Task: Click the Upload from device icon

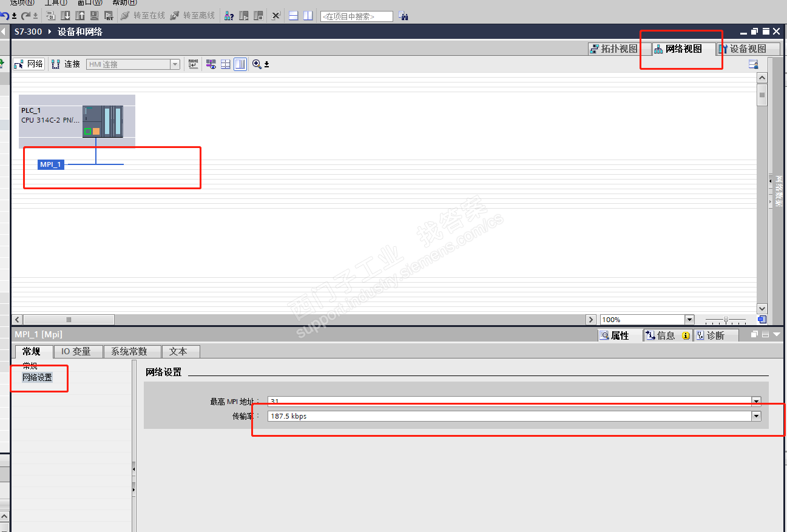Action: [x=80, y=16]
